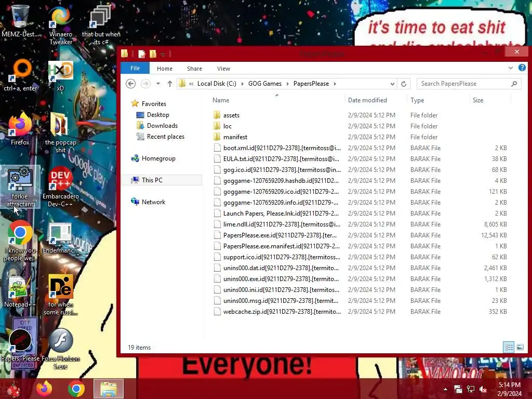
Task: Open the File tab in Explorer
Action: pos(135,68)
